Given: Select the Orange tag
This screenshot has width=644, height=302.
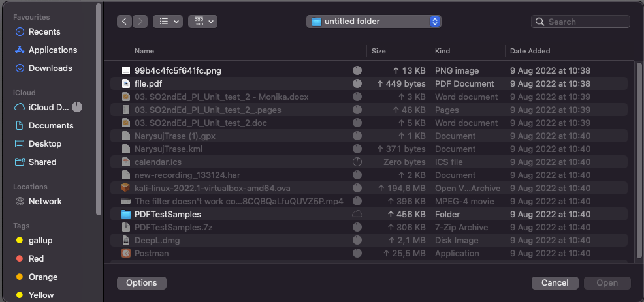Looking at the screenshot, I should pos(42,277).
